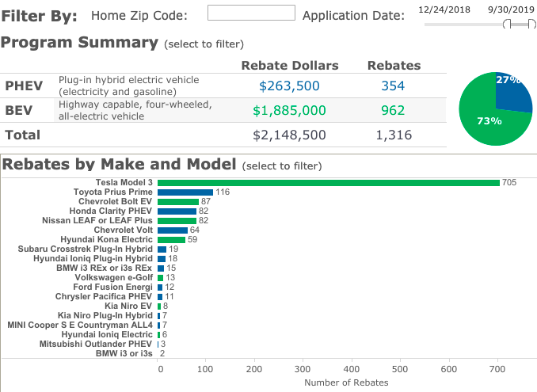This screenshot has width=537, height=392.
Task: Click the 116 value beside Toyota Prius Prime
Action: 223,192
